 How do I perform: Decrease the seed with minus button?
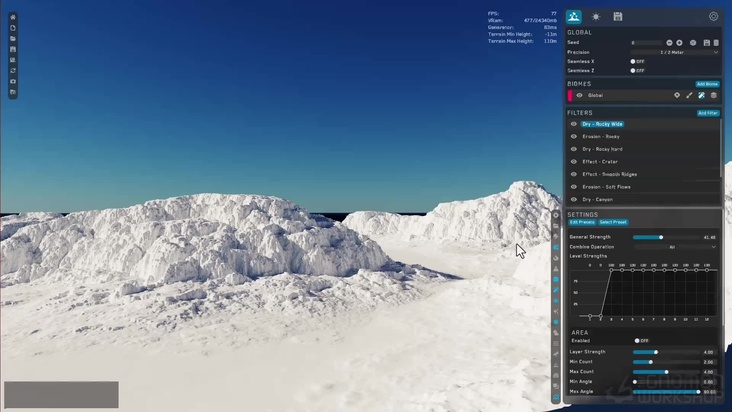click(x=669, y=43)
